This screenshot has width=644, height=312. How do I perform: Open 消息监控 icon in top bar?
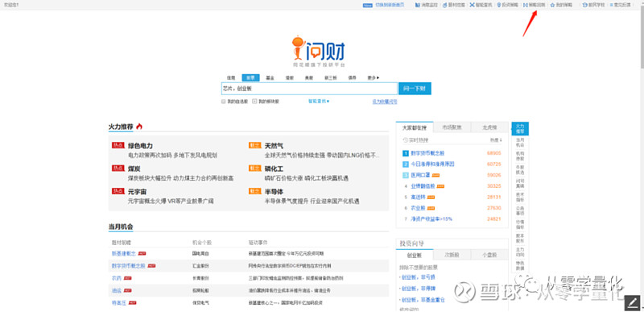[x=417, y=6]
